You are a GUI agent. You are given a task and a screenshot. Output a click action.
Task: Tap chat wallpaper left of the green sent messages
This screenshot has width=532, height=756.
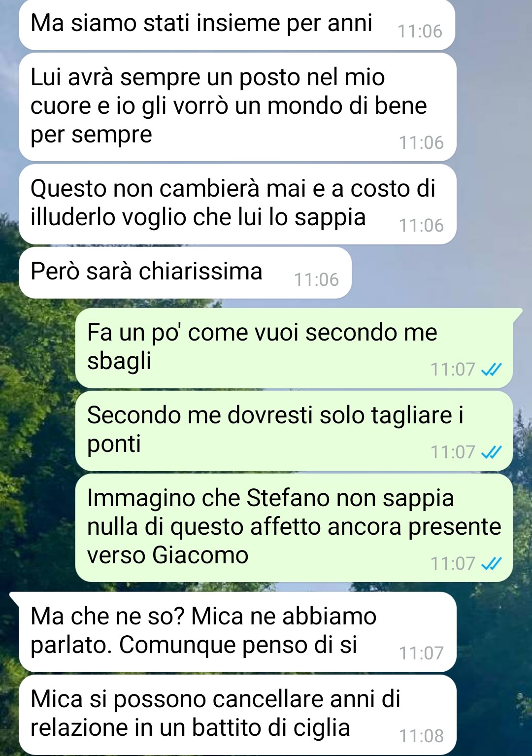pyautogui.click(x=37, y=444)
